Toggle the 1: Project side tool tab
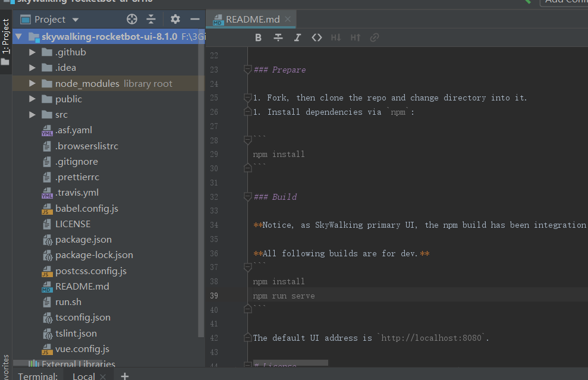Viewport: 588px width, 380px height. [5, 41]
